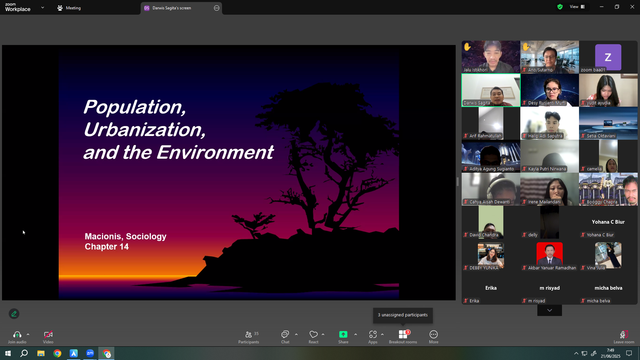Open File Explorer from the taskbar
640x360 pixels.
(x=41, y=353)
